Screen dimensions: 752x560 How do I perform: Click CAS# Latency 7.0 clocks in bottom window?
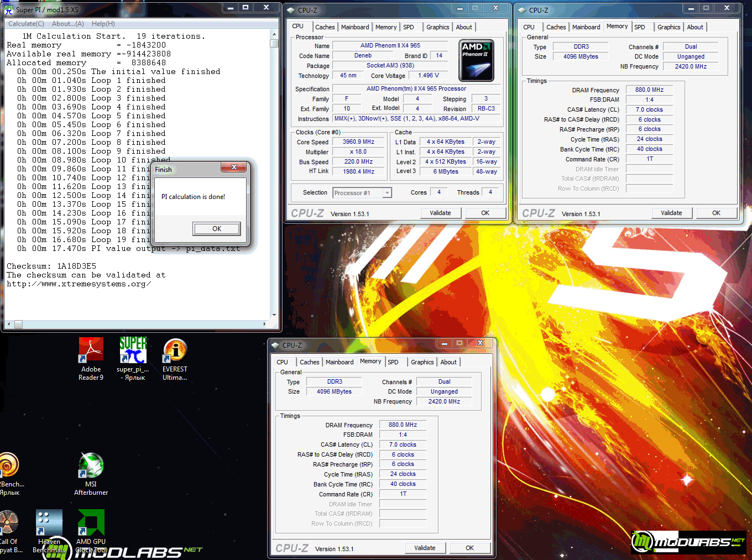coord(403,444)
